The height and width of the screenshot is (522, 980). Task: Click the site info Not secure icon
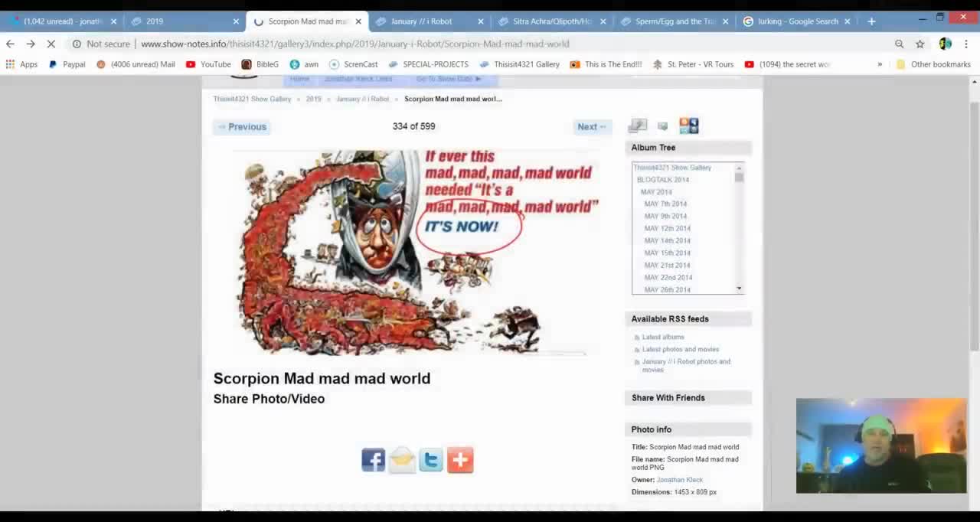77,44
